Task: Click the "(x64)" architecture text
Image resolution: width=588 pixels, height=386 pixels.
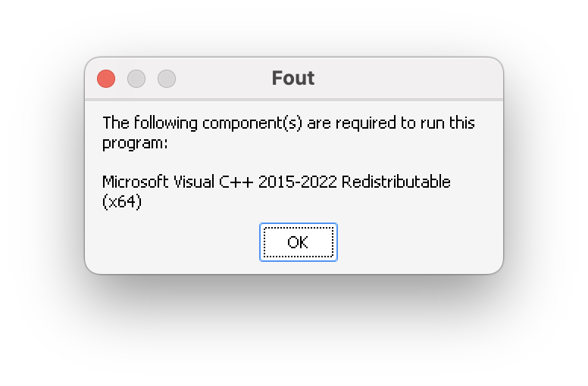Action: [122, 201]
